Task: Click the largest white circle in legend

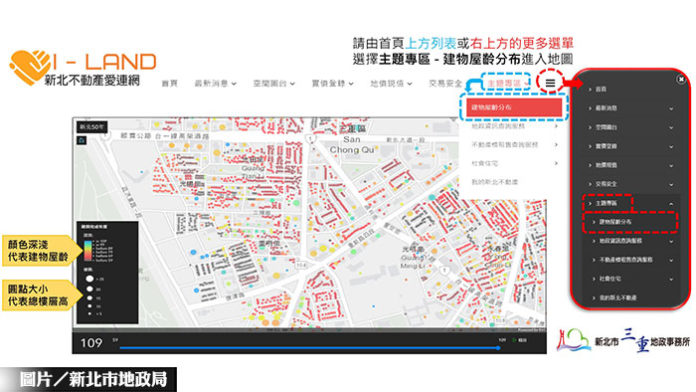Action: [90, 279]
